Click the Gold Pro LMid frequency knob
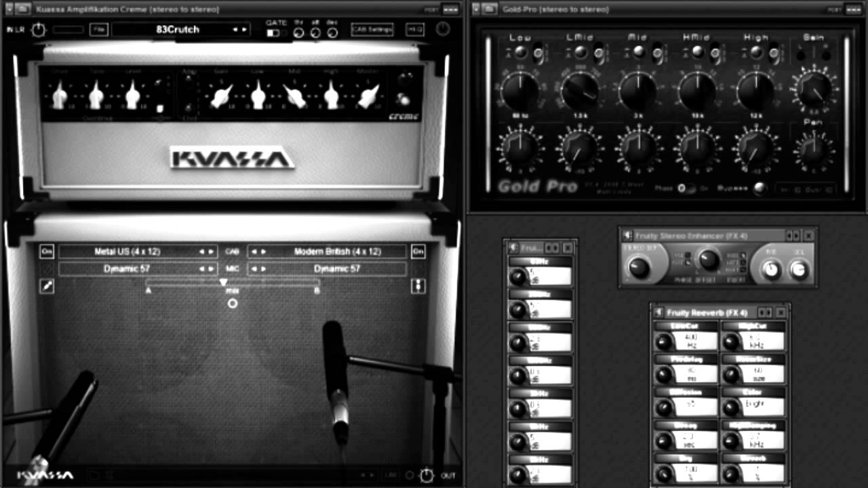This screenshot has width=868, height=488. point(580,93)
